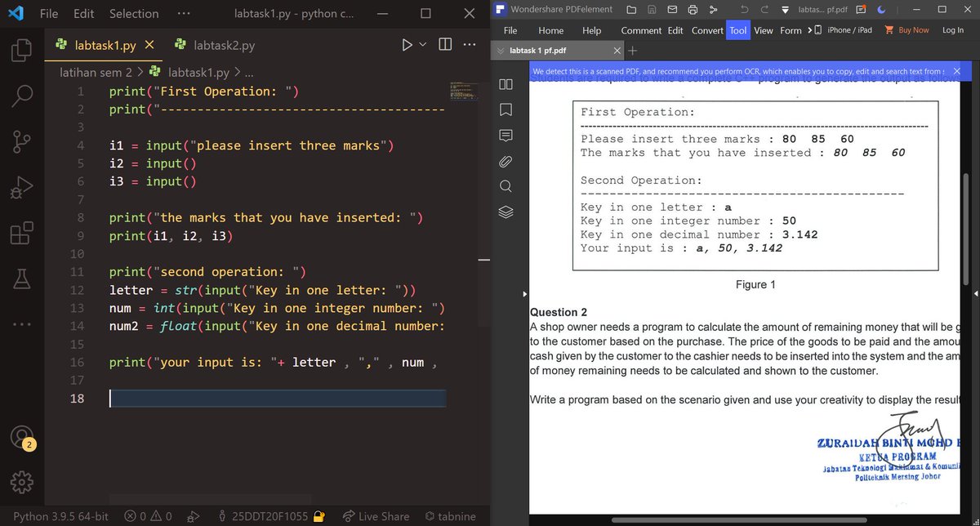Open attachments paperclip panel
This screenshot has width=980, height=526.
pos(506,160)
